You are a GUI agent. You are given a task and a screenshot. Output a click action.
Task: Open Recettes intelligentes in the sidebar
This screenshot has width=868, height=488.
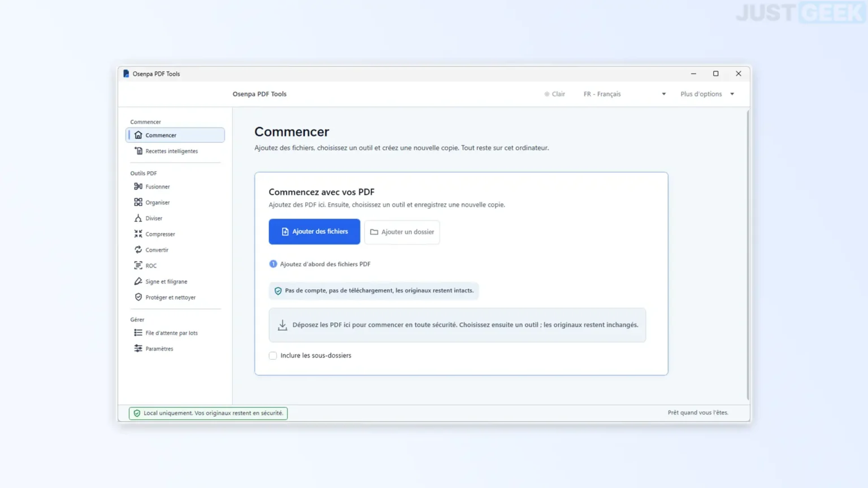(x=175, y=151)
